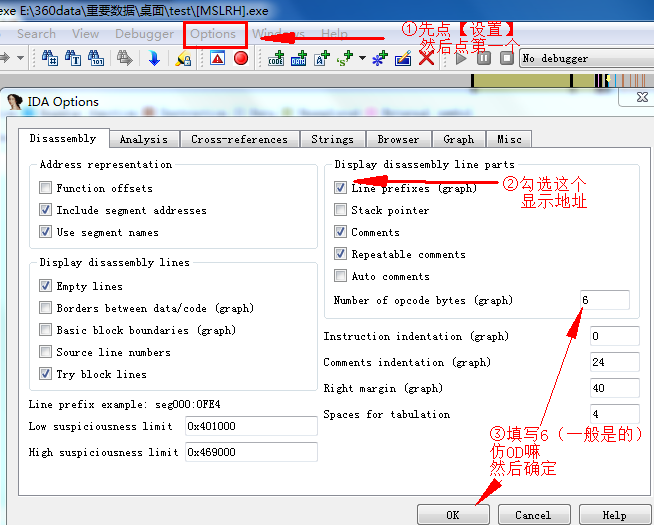This screenshot has width=654, height=525.
Task: Click the Help button in dialog
Action: pyautogui.click(x=615, y=515)
